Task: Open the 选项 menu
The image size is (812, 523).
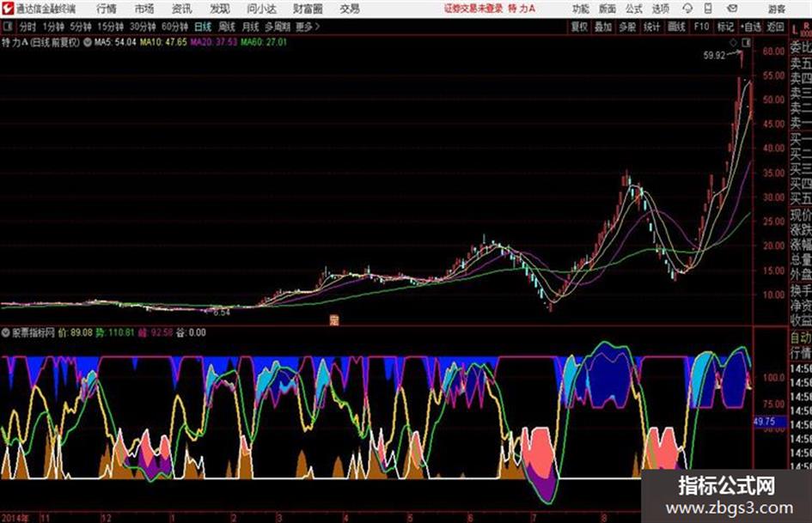Action: (660, 9)
